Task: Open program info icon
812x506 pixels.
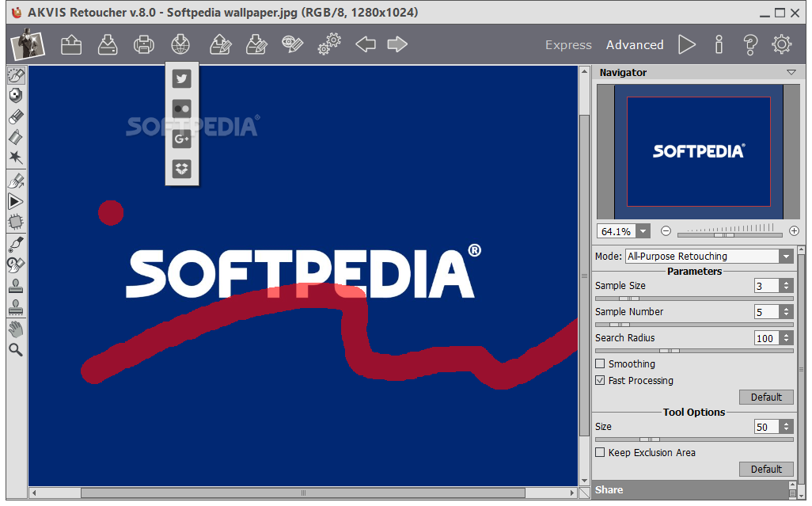Action: 719,44
